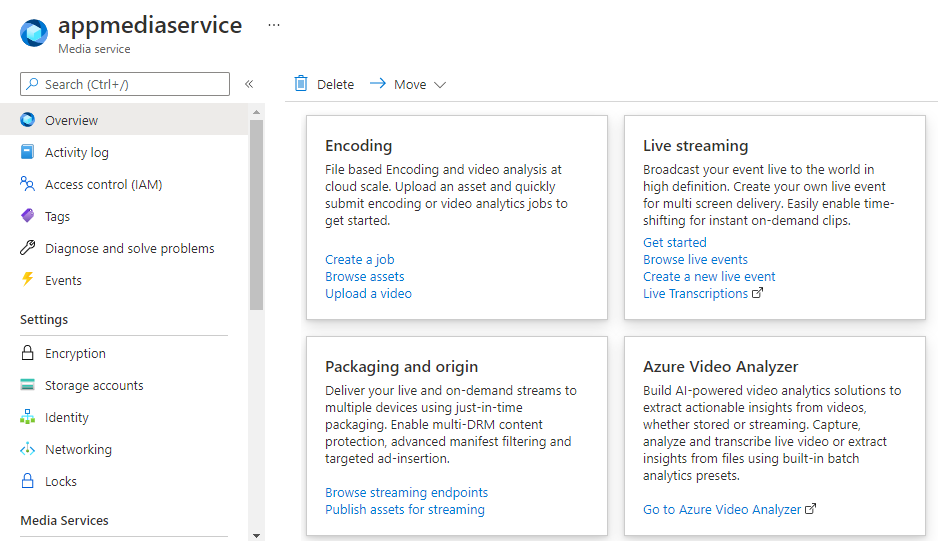Click the Diagnose and solve problems wrench icon
Image resolution: width=938 pixels, height=541 pixels.
tap(27, 249)
